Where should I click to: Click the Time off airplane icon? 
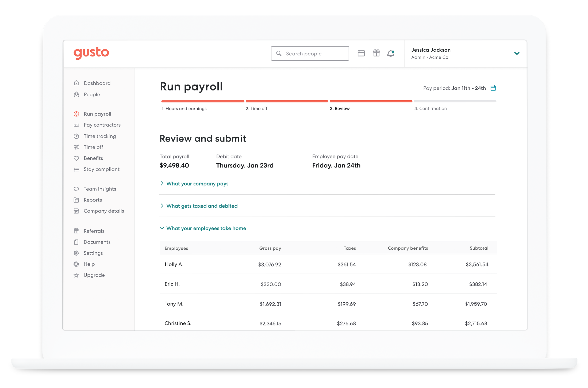tap(76, 147)
